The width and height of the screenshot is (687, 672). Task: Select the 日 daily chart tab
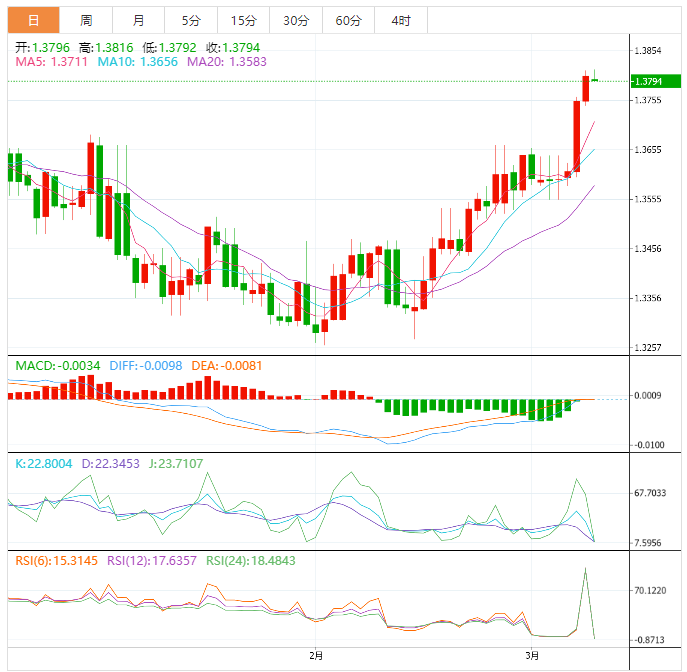(x=33, y=20)
